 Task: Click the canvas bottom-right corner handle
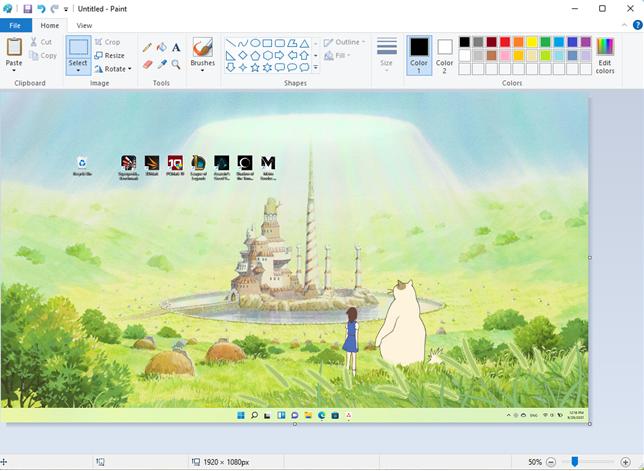(590, 424)
